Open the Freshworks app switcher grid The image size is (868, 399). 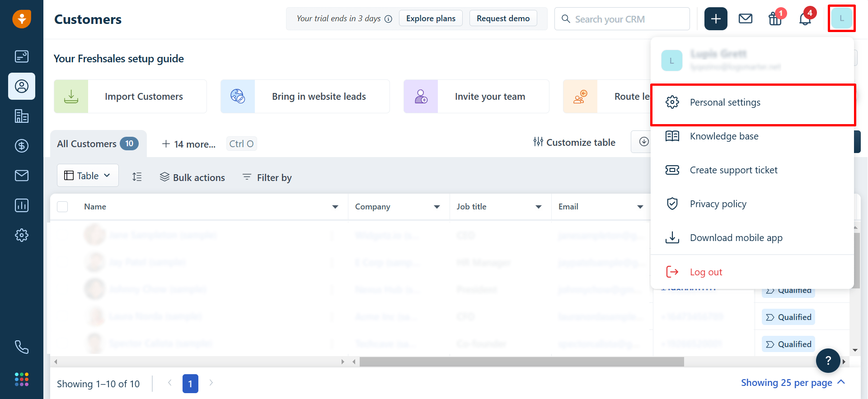point(22,379)
